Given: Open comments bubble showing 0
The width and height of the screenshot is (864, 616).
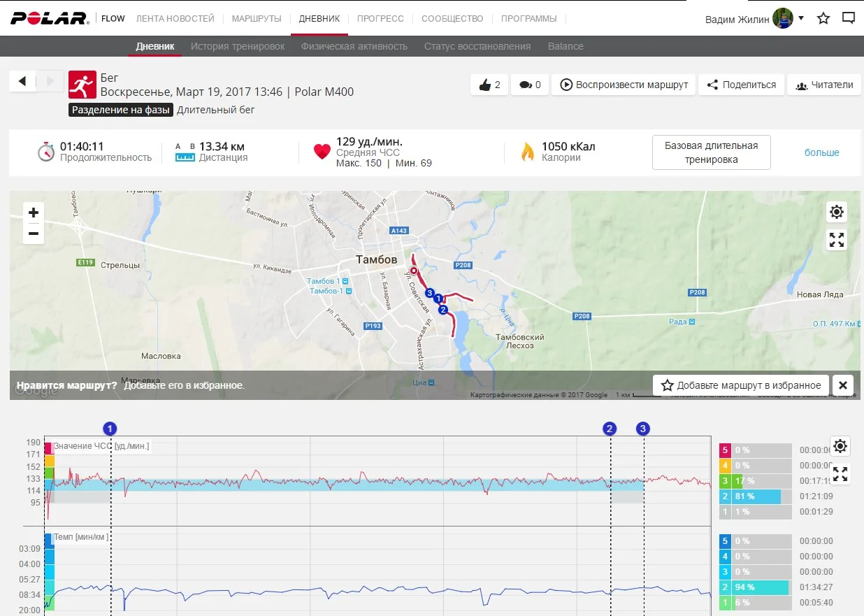Looking at the screenshot, I should tap(530, 85).
